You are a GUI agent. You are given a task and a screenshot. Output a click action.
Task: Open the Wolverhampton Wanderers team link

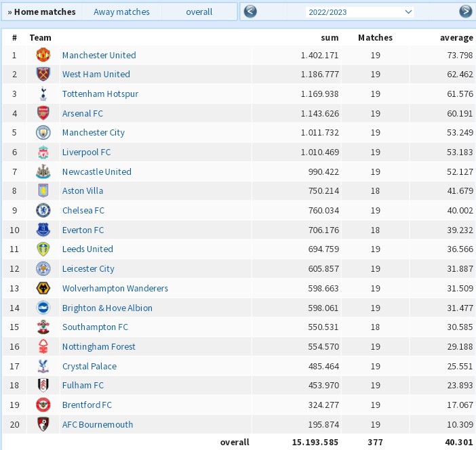(x=115, y=288)
